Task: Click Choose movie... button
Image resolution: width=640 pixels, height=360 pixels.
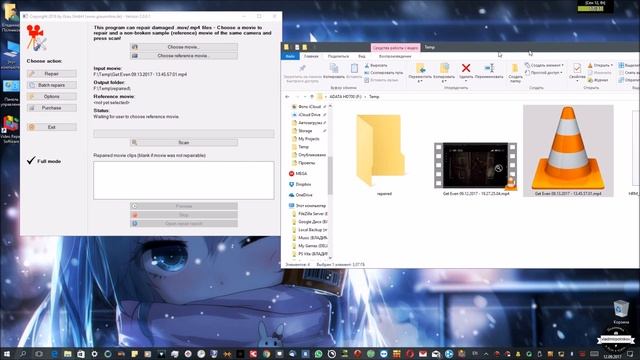Action: click(184, 47)
